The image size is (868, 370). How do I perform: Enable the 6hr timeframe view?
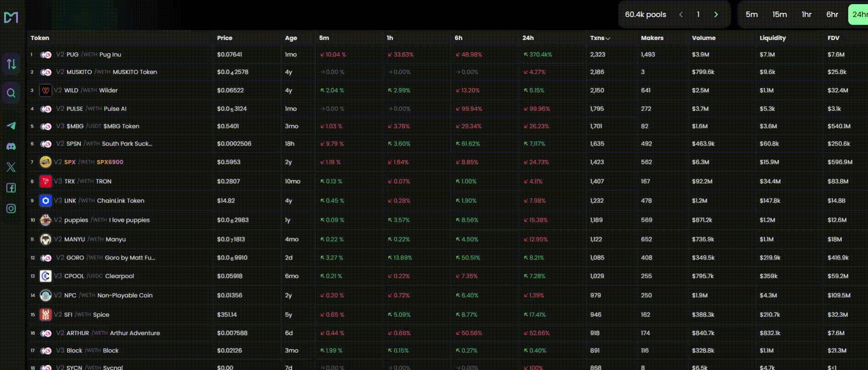[x=832, y=14]
